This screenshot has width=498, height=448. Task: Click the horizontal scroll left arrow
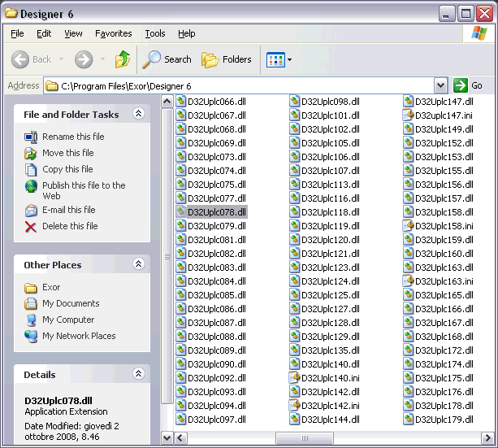click(180, 438)
